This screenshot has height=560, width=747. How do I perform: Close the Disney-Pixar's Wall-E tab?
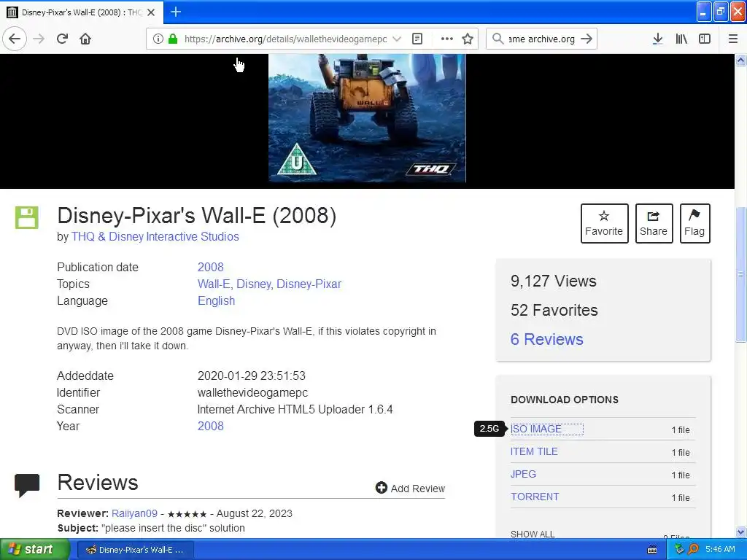coord(151,12)
